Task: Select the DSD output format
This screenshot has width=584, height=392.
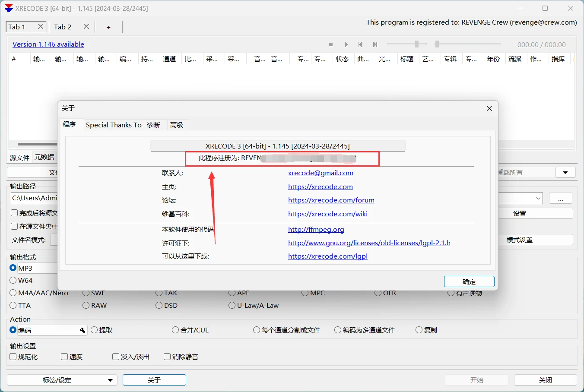Action: click(x=159, y=305)
